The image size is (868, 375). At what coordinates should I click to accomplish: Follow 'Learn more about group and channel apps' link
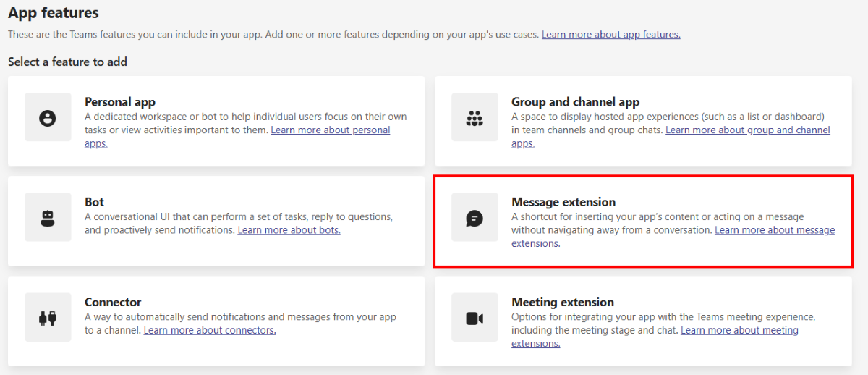coord(747,130)
